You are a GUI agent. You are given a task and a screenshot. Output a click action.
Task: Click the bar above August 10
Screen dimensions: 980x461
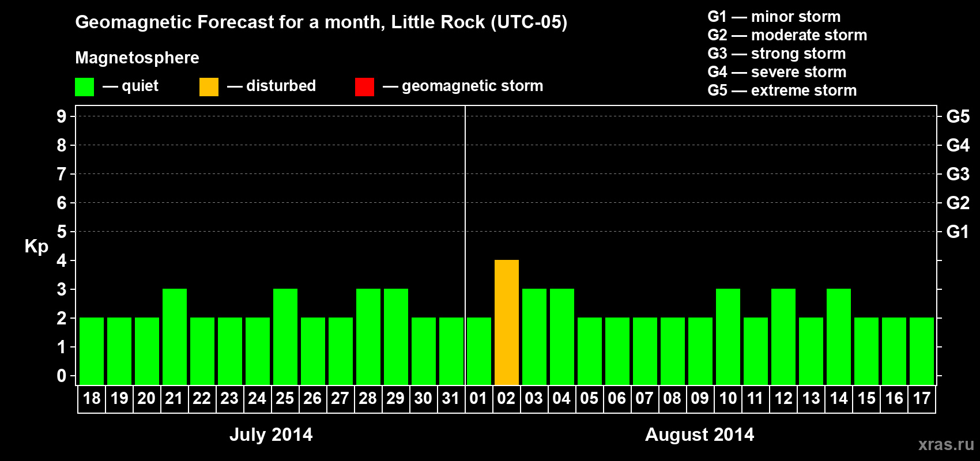(728, 337)
